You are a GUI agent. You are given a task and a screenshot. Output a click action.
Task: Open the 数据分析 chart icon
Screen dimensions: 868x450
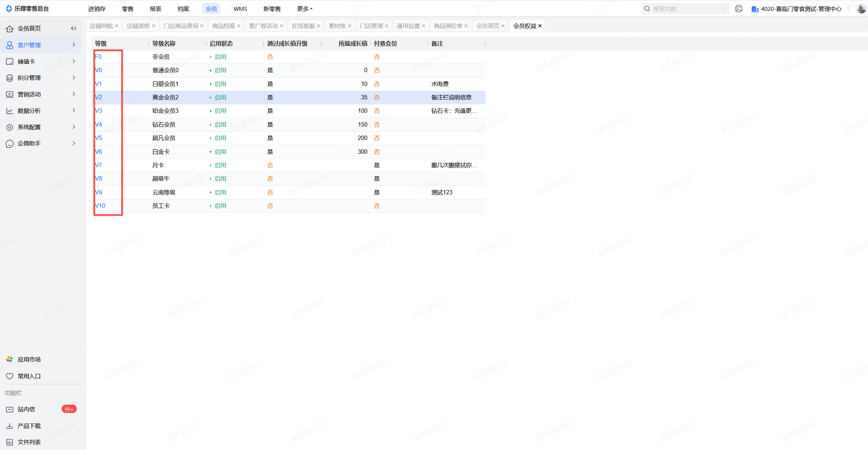(10, 111)
